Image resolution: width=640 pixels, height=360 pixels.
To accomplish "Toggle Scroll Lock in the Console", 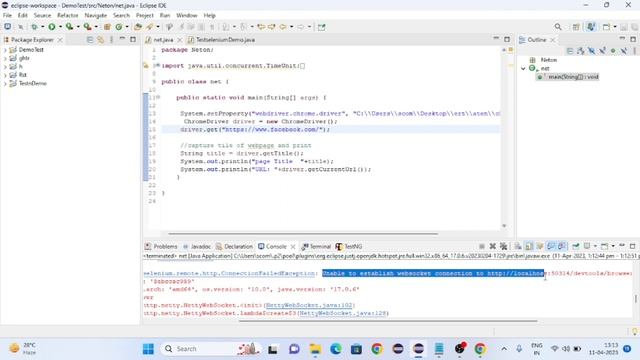I will pyautogui.click(x=529, y=246).
